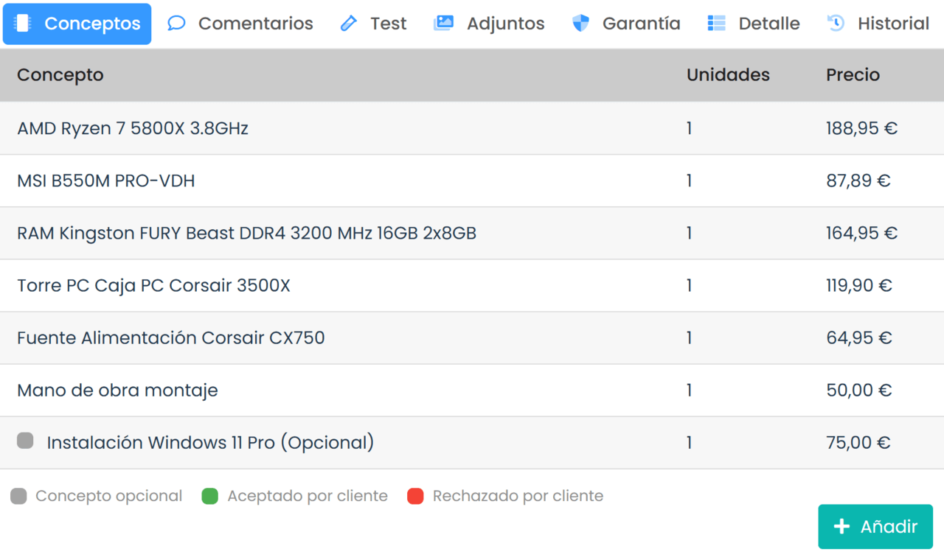
Task: Open the Comentarios speech bubble icon
Action: pos(176,24)
